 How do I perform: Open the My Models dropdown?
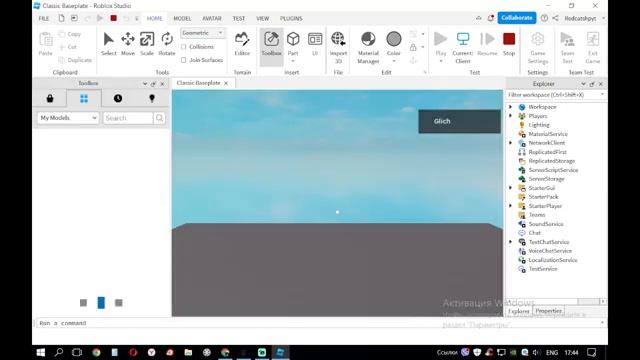click(68, 118)
